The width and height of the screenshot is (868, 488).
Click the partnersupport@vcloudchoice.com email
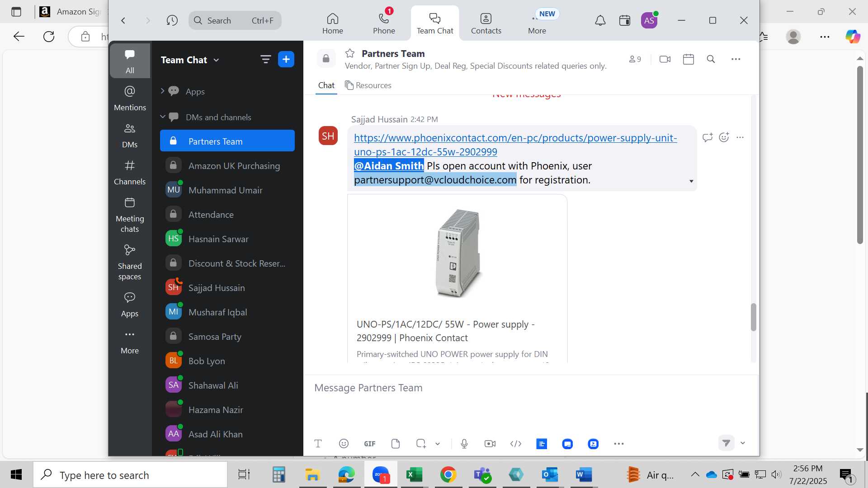click(435, 180)
